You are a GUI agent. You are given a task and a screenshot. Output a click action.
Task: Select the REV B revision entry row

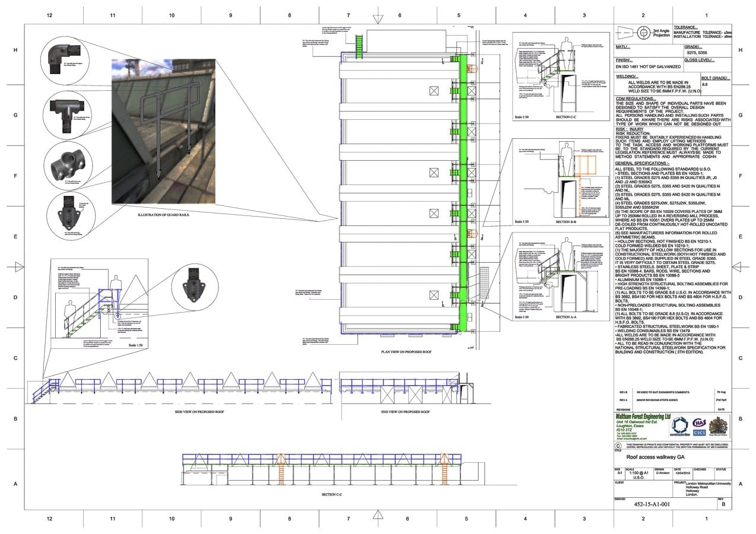[x=673, y=392]
